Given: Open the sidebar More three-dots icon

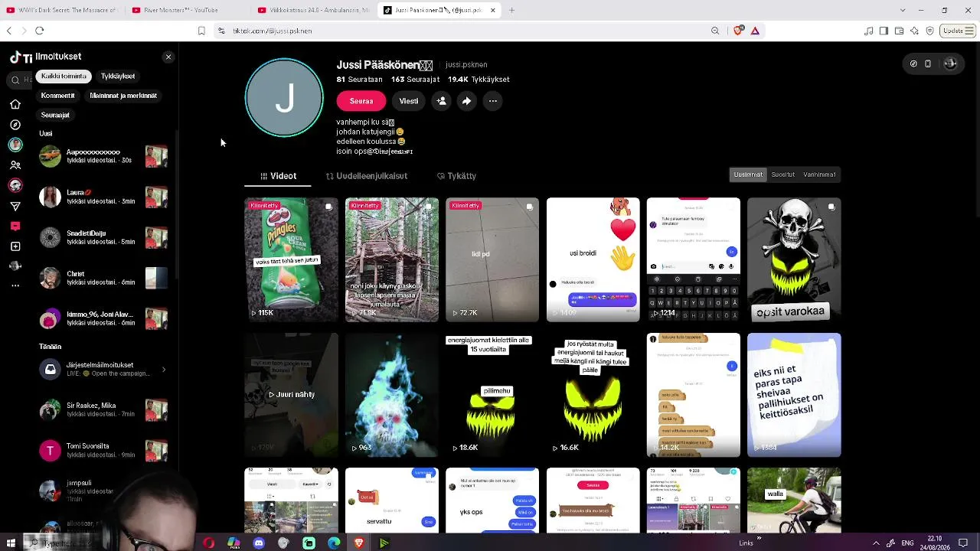Looking at the screenshot, I should (15, 285).
